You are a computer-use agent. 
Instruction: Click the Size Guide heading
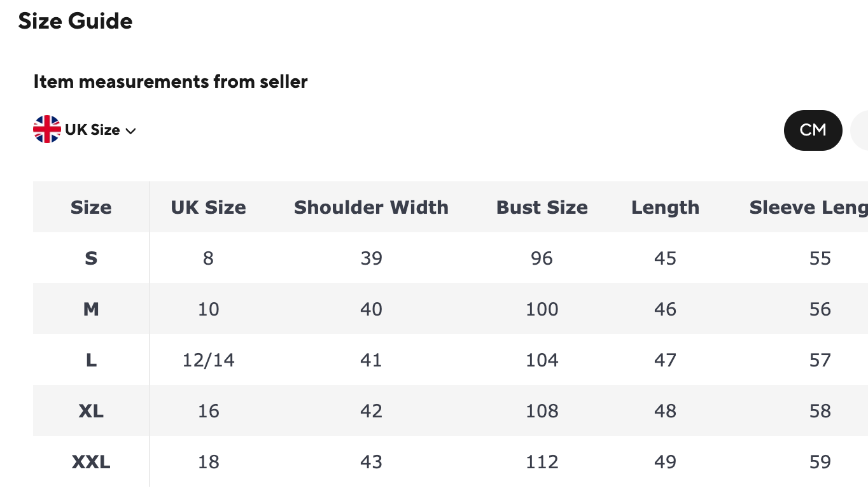click(x=75, y=21)
